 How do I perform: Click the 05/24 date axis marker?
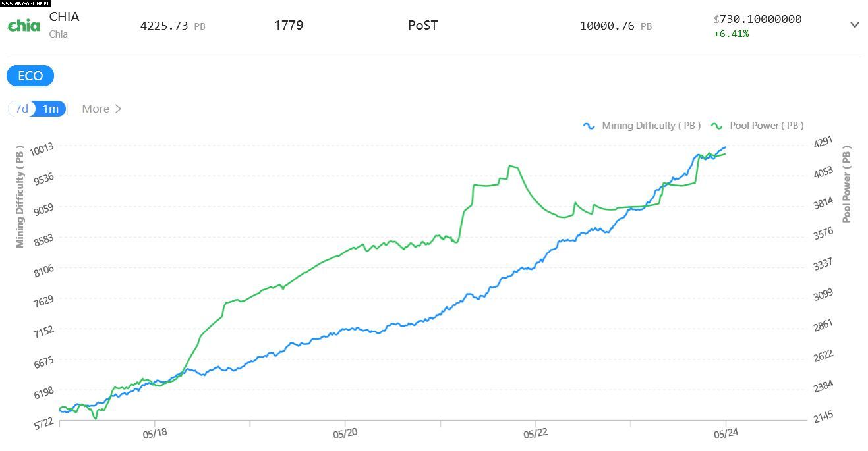point(726,435)
